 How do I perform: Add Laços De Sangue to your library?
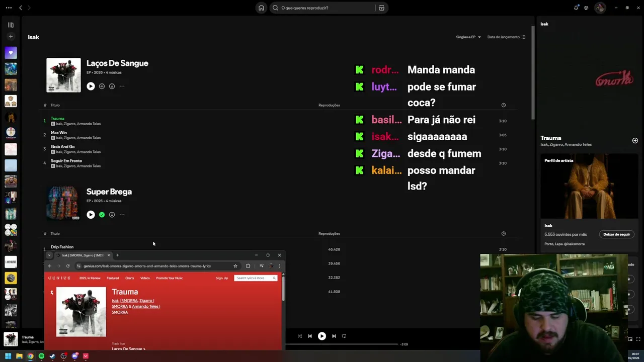[102, 86]
